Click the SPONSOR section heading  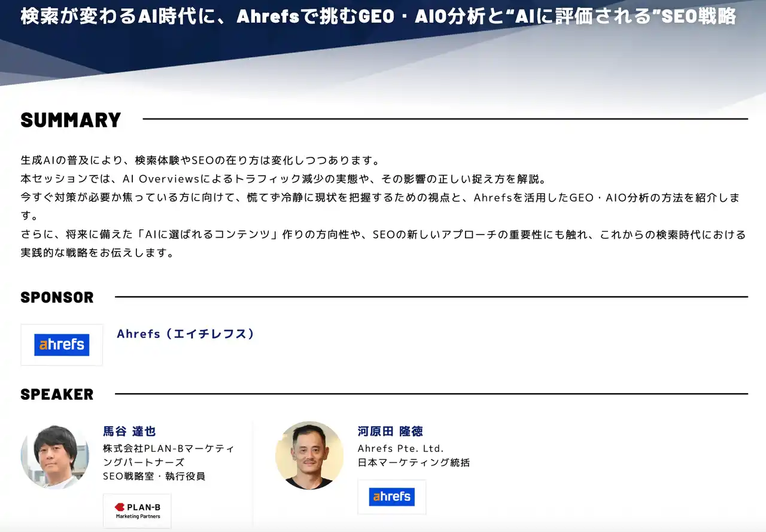point(57,297)
